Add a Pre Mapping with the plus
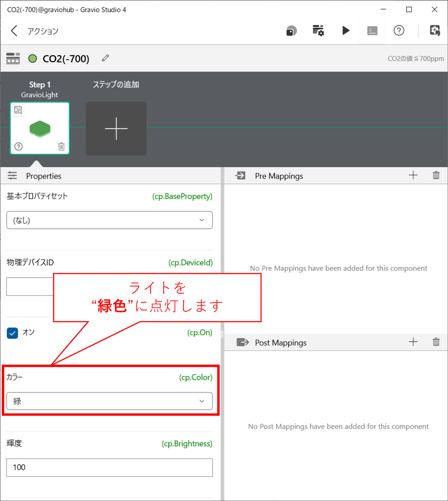Image resolution: width=448 pixels, height=501 pixels. (x=413, y=175)
